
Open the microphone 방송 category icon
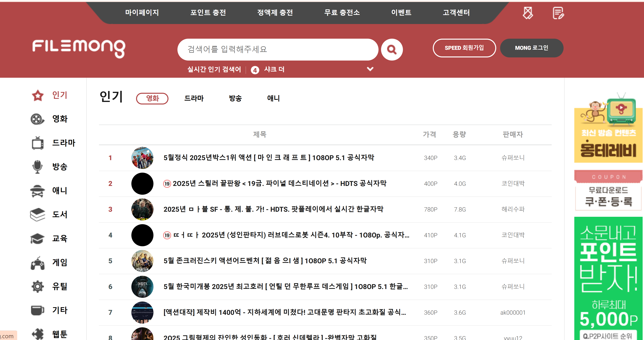click(37, 167)
